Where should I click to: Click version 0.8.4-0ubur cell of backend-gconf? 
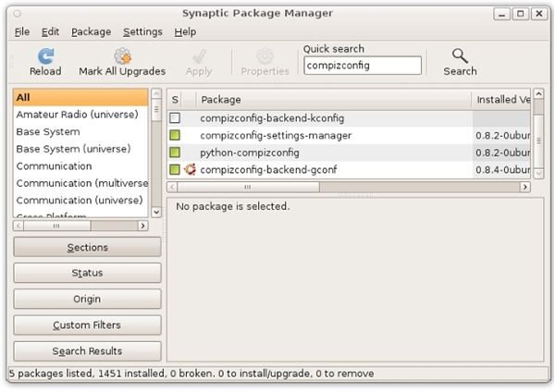502,170
